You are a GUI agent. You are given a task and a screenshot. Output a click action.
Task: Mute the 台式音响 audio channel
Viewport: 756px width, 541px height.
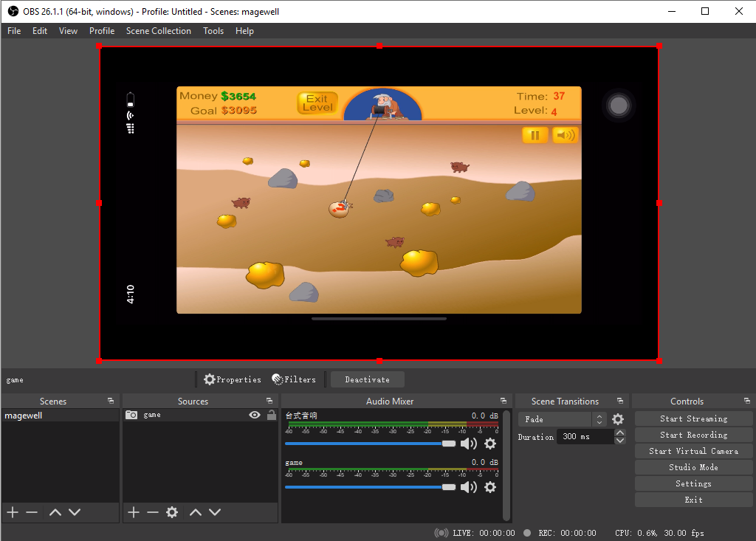(469, 444)
